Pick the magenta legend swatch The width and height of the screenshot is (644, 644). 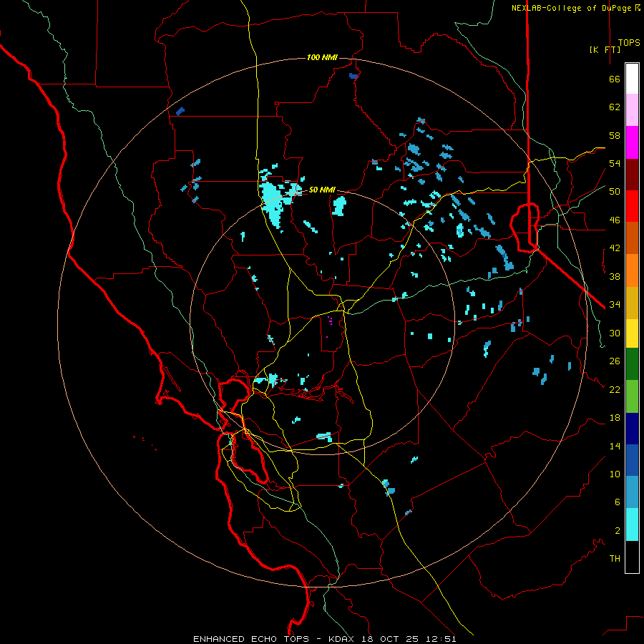point(632,142)
